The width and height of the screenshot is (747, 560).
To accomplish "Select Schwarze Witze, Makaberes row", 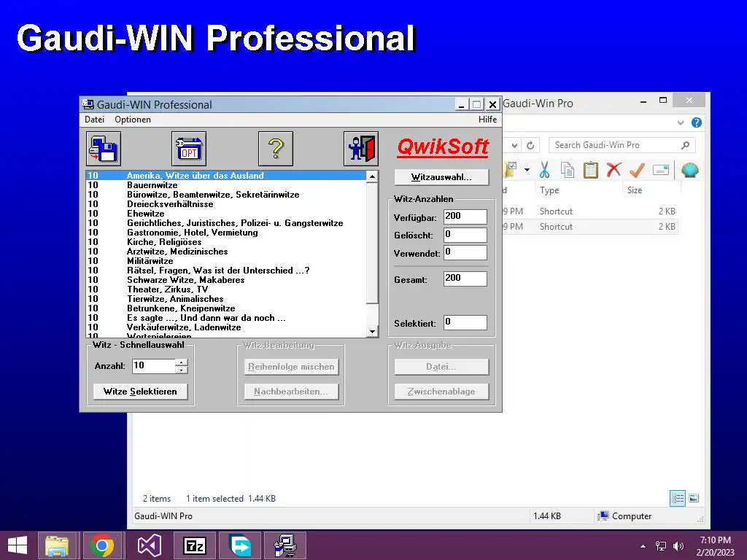I will pyautogui.click(x=226, y=280).
